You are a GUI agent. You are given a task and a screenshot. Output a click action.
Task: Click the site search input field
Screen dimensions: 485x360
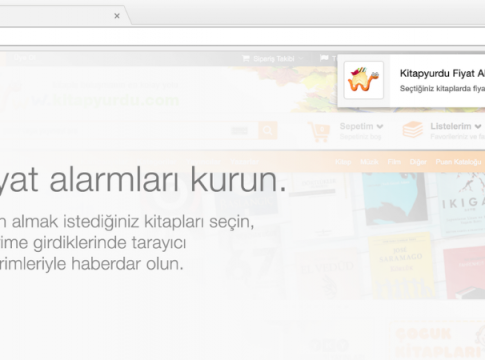coord(128,131)
